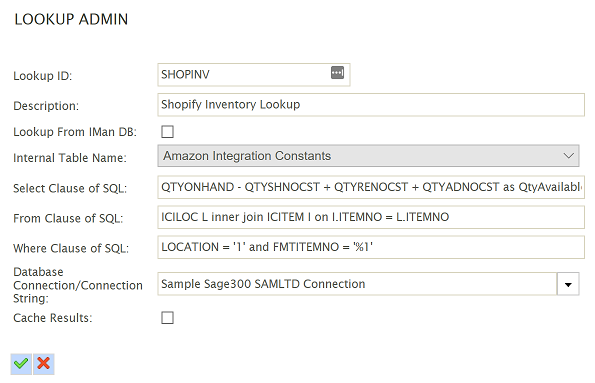The height and width of the screenshot is (383, 595).
Task: Click the chevron on Internal Table Name
Action: point(568,156)
